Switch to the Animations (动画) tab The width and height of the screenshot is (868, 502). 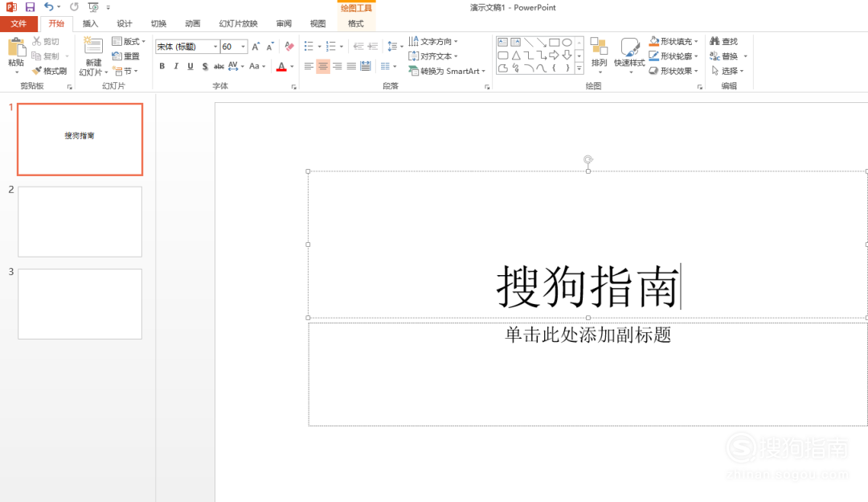[193, 23]
